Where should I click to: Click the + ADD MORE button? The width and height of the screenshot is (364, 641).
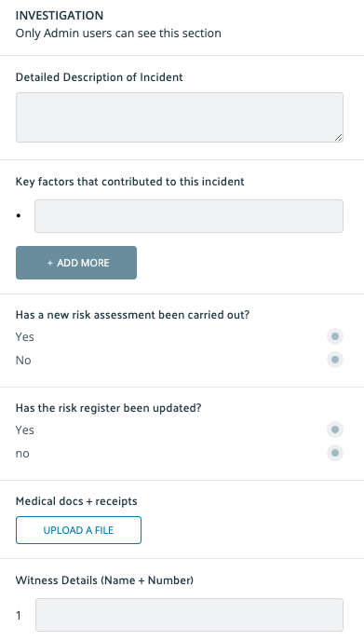(x=76, y=263)
